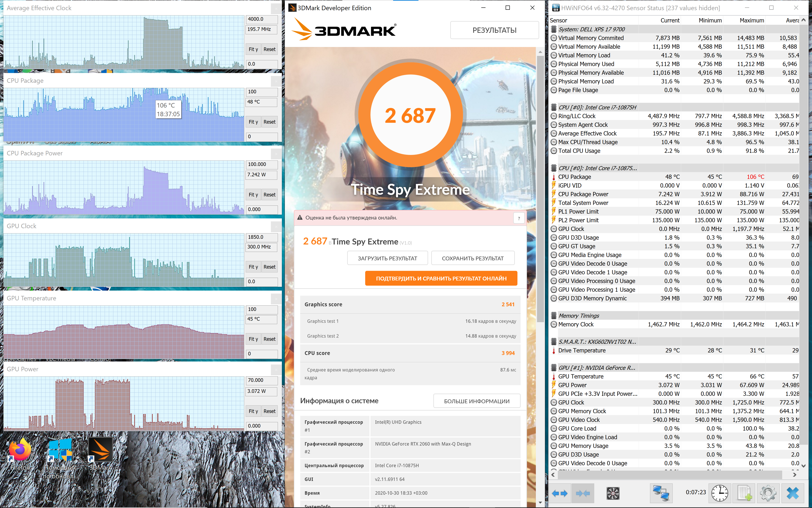Click the icon beside Ring/LLC Clock row

pos(554,116)
